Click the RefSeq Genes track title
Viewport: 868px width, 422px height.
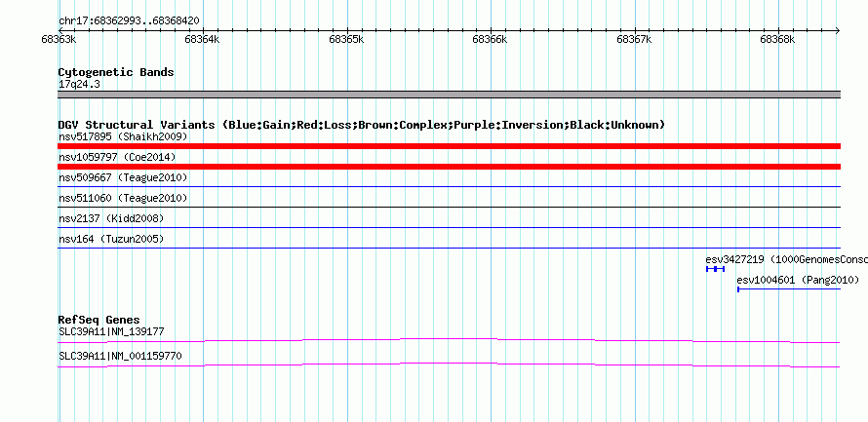click(99, 321)
